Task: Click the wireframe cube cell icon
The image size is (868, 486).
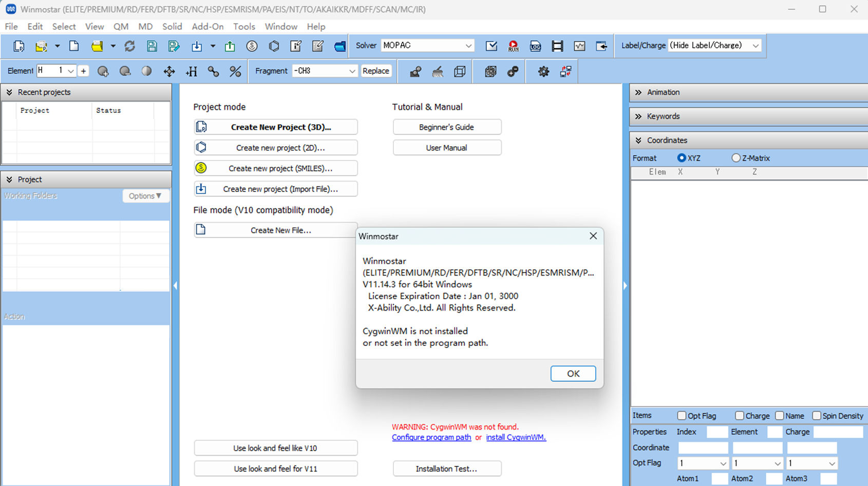Action: coord(460,71)
